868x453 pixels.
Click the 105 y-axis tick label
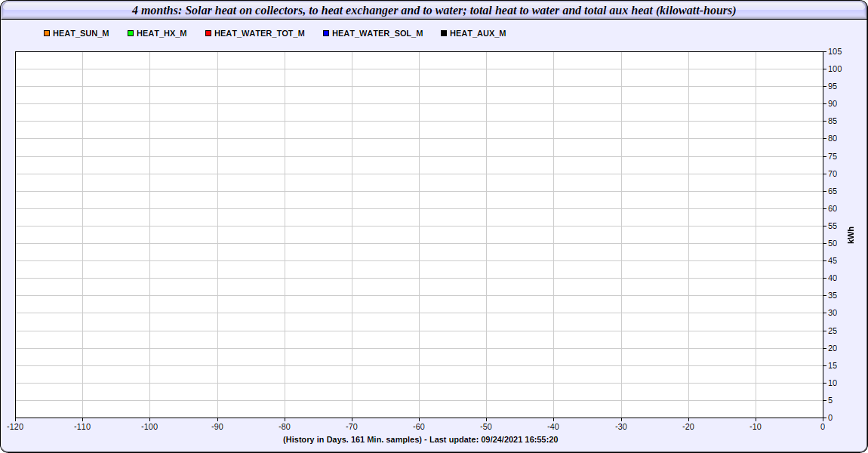(835, 51)
